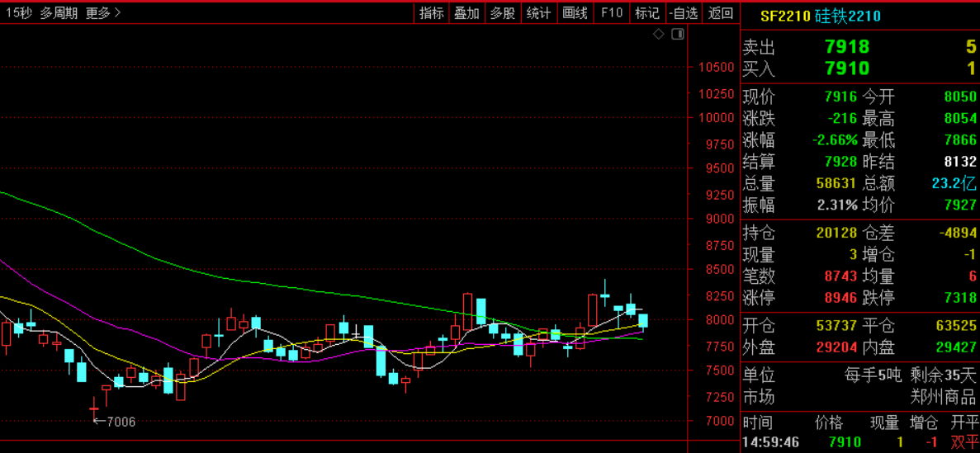Click the diamond icon above the chart
Screen dimensions: 980x453
click(658, 34)
